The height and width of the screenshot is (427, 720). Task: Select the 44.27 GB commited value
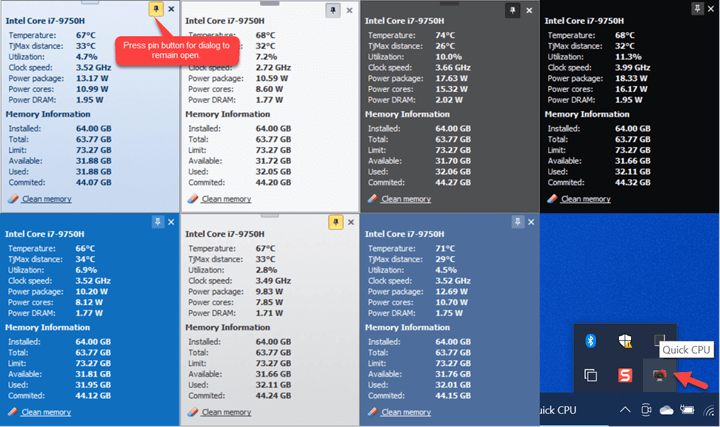(x=453, y=182)
